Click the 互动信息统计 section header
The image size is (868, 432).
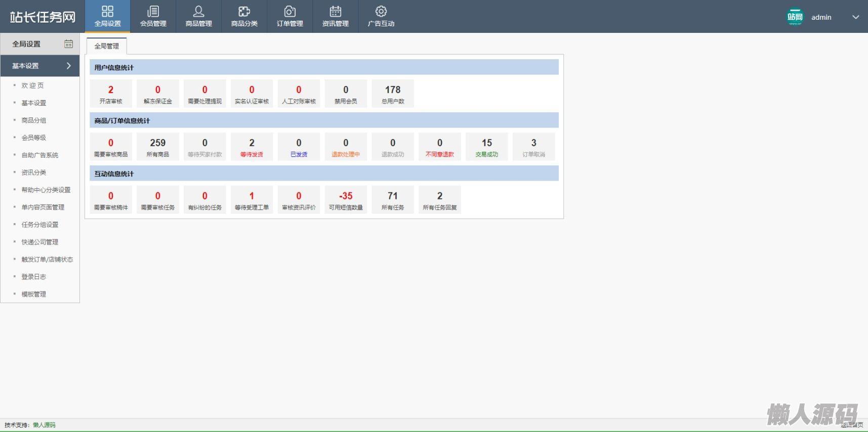[x=324, y=174]
